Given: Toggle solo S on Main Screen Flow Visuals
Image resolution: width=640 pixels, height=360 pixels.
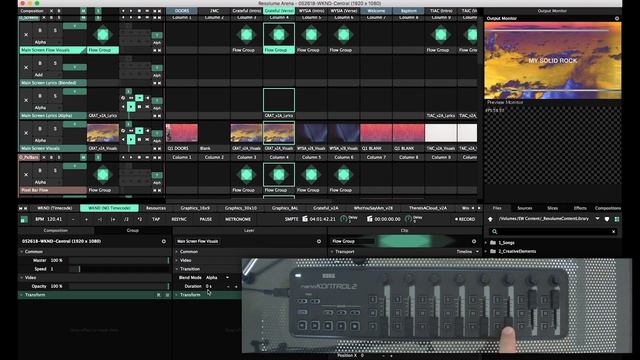Looking at the screenshot, I should 55,30.
